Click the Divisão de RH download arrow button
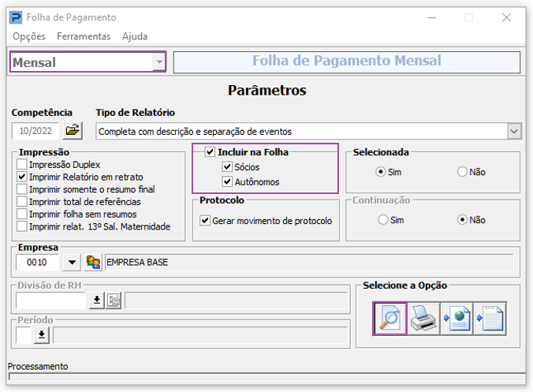Screen dimensions: 533x392 96,301
